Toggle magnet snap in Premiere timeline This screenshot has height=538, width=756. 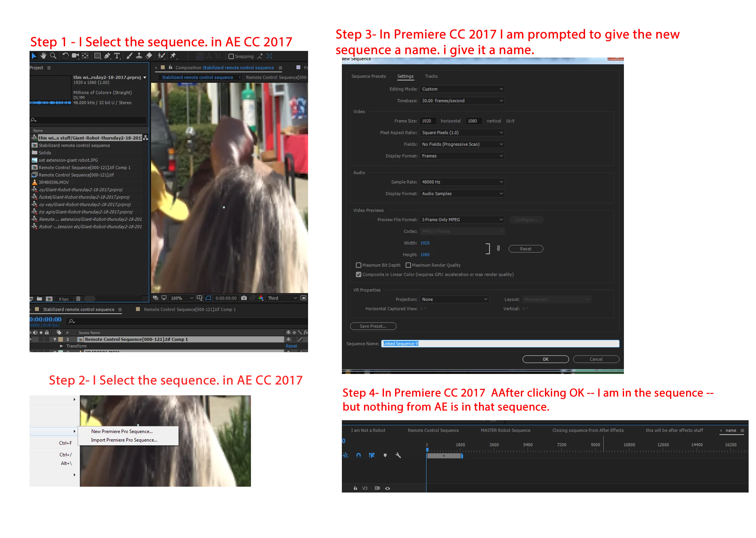359,455
